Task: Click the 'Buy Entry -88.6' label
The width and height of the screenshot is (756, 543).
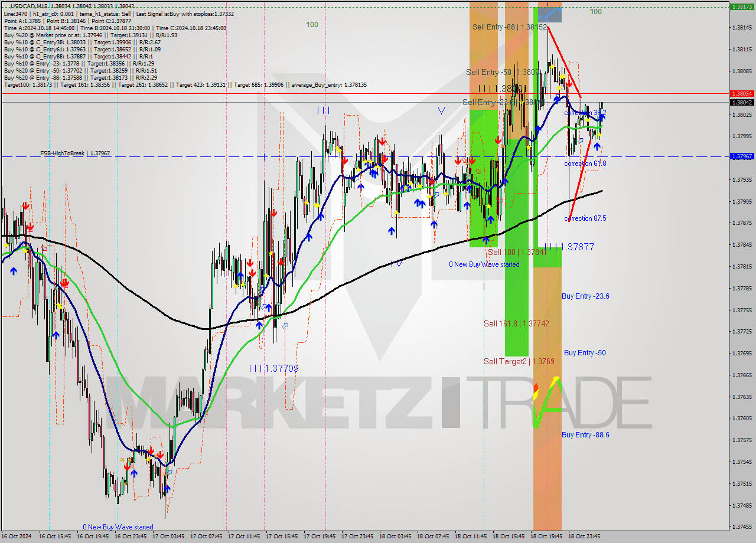Action: [x=585, y=435]
